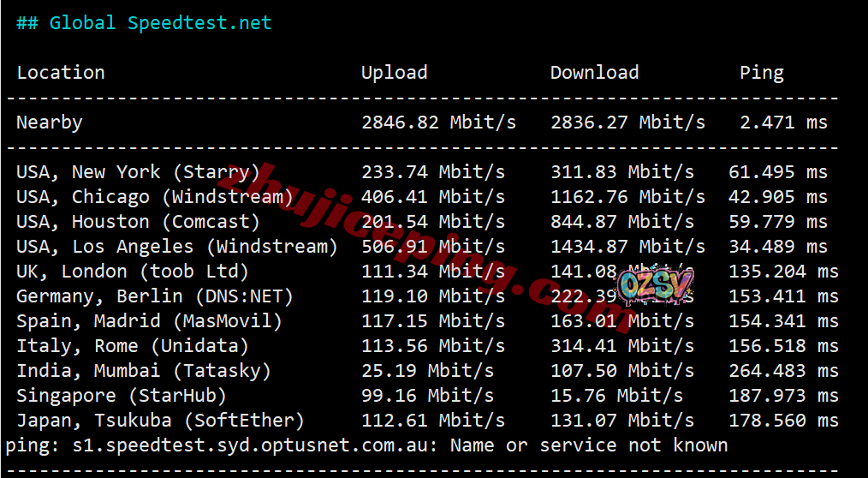This screenshot has width=868, height=478.
Task: Click the Germany, Berlin (DNS:NET) entry
Action: [x=155, y=296]
